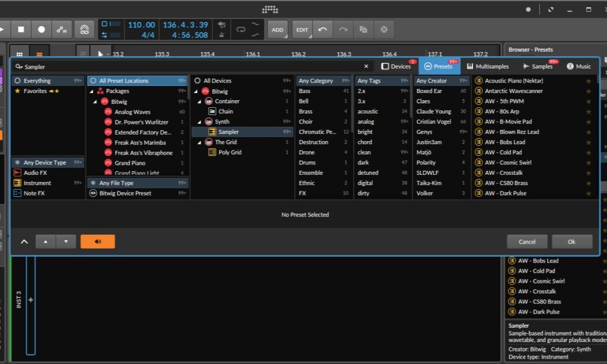Screen dimensions: 607x364
Task: Click the duplicate/copy icon in toolbar
Action: click(363, 30)
